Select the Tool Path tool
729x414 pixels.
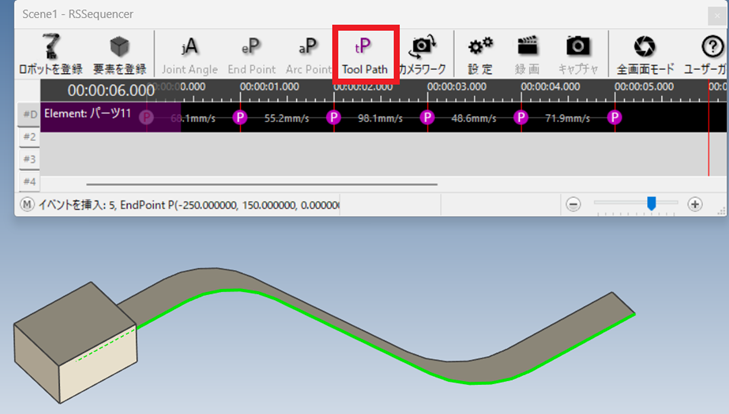pos(365,55)
